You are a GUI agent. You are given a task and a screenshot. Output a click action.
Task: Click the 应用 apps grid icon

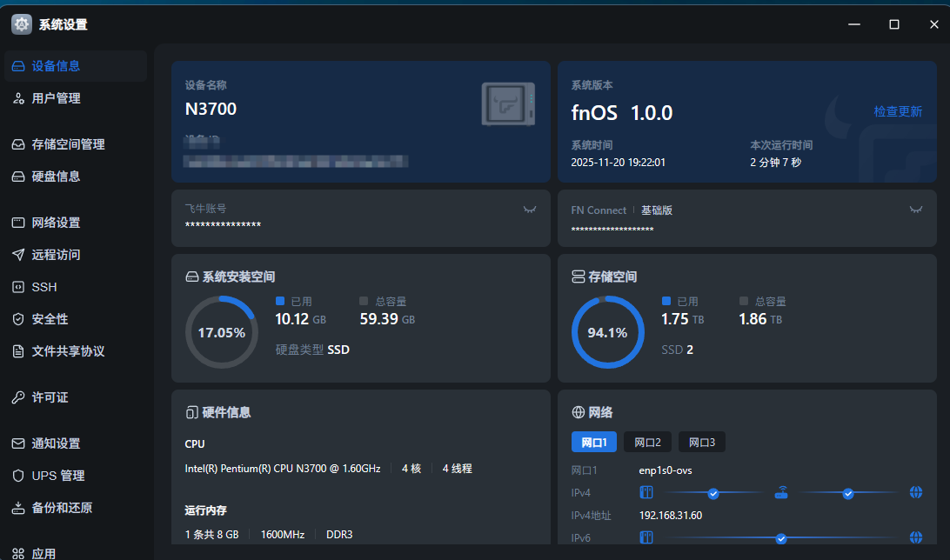18,553
